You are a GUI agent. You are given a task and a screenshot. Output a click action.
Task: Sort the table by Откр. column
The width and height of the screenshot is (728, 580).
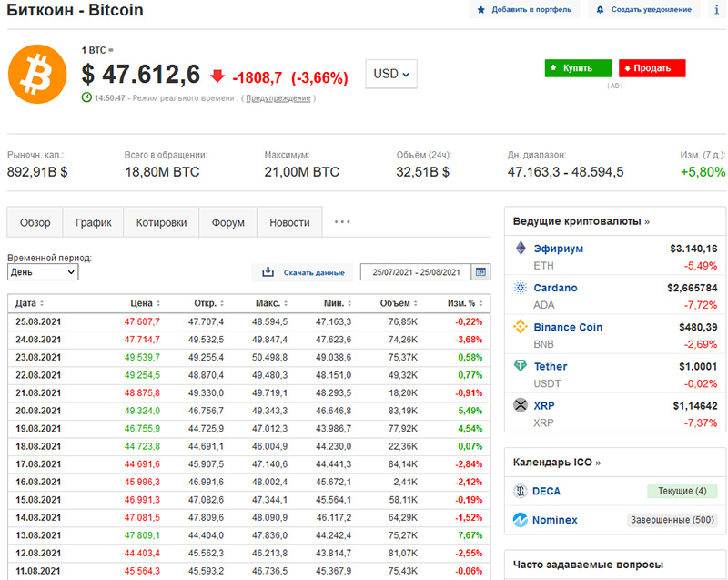209,303
